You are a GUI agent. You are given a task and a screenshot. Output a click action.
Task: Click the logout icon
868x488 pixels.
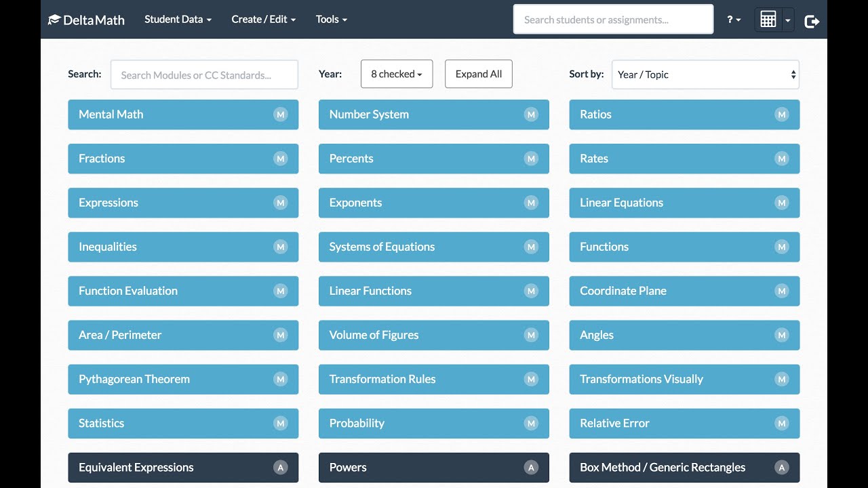pyautogui.click(x=812, y=21)
